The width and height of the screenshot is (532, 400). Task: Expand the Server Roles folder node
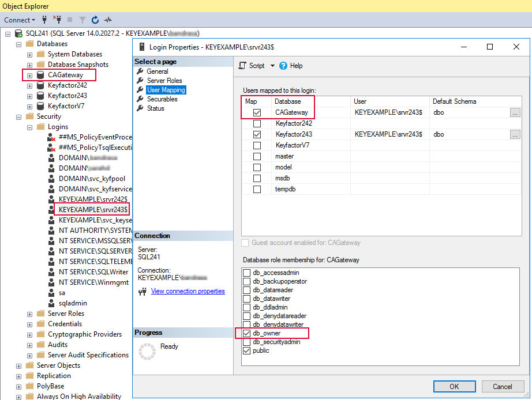click(x=30, y=314)
